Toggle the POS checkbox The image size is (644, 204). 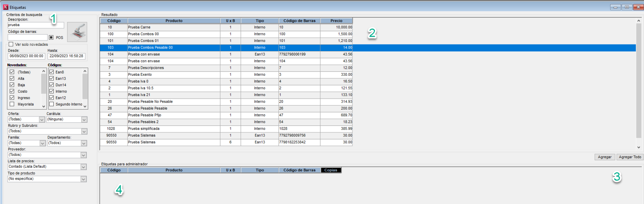coord(51,37)
